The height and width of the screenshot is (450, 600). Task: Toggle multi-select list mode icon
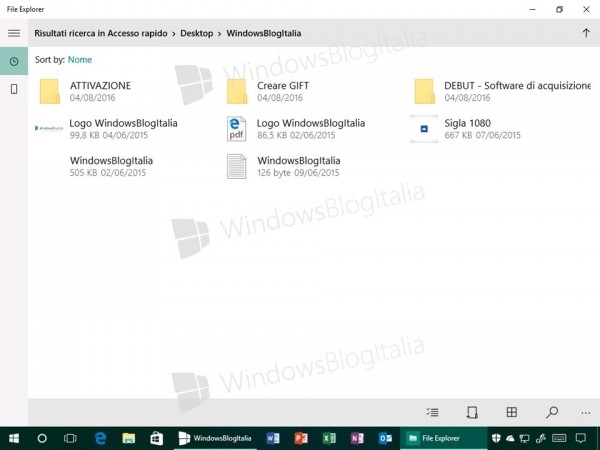(433, 412)
